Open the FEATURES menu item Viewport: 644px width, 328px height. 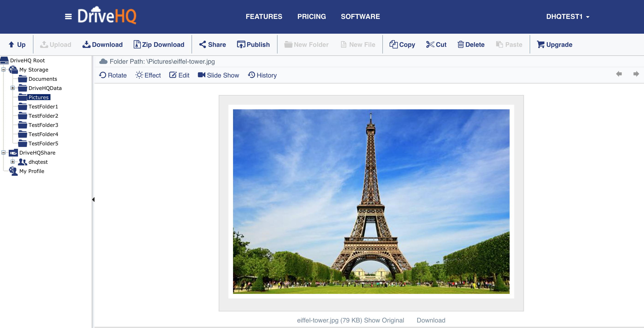point(264,17)
